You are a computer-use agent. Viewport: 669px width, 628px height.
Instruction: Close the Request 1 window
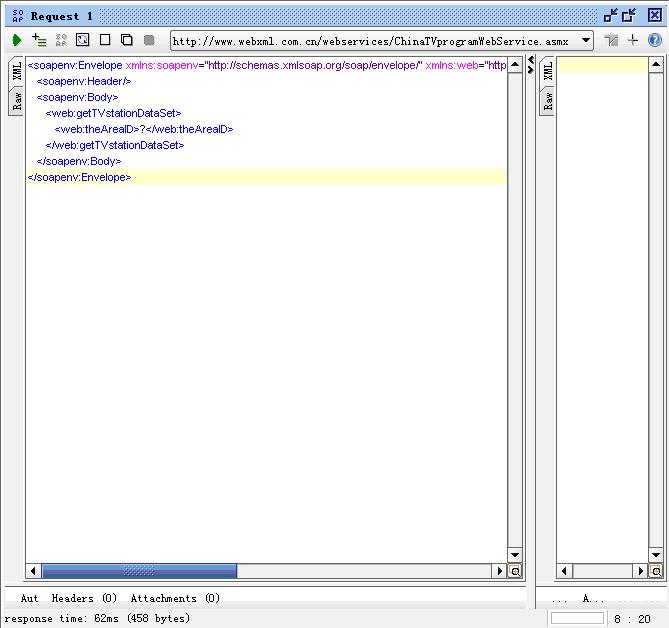click(x=655, y=16)
